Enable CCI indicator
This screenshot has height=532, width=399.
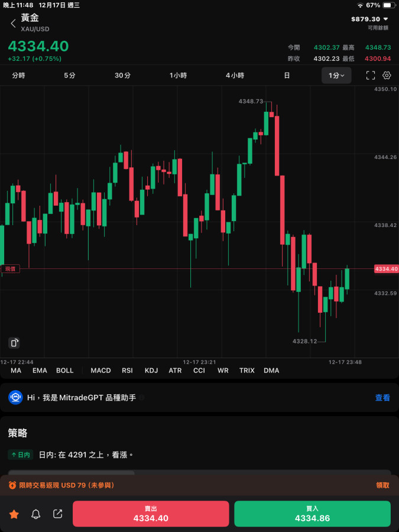click(x=199, y=371)
